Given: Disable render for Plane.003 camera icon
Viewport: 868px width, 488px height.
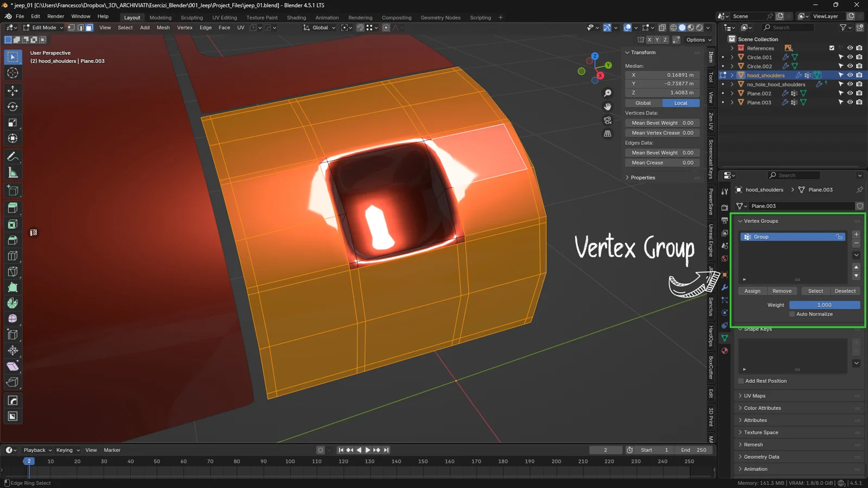Looking at the screenshot, I should pos(859,102).
